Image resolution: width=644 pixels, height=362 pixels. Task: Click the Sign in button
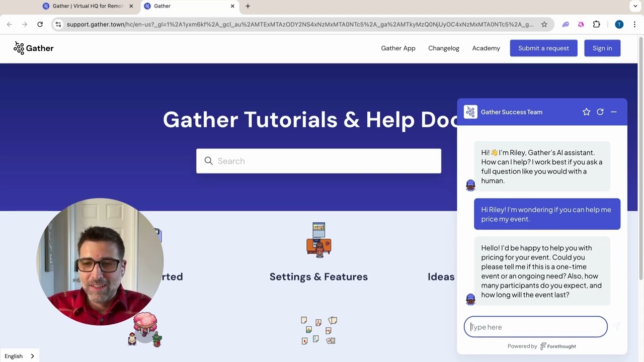coord(602,48)
